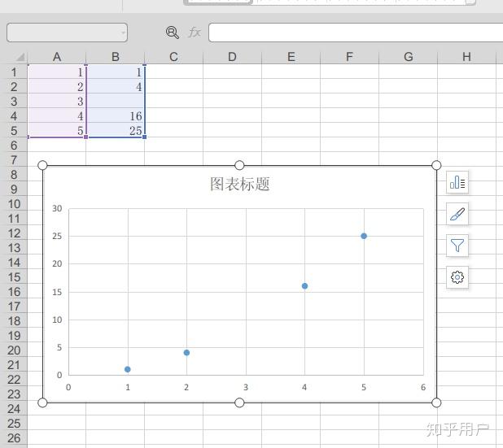Select column E header
The height and width of the screenshot is (448, 503).
pyautogui.click(x=291, y=57)
